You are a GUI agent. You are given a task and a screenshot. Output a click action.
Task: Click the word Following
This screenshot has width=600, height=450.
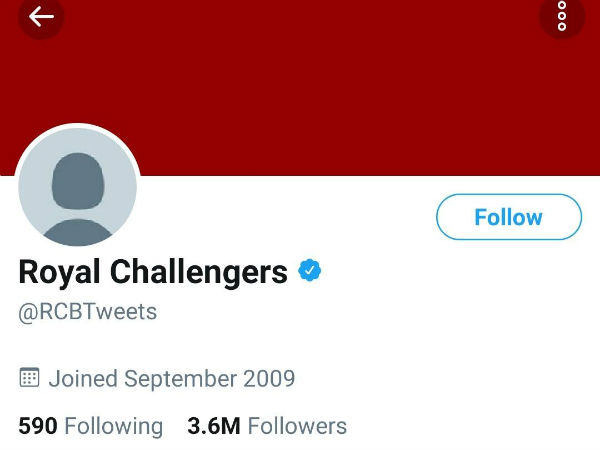[x=113, y=426]
